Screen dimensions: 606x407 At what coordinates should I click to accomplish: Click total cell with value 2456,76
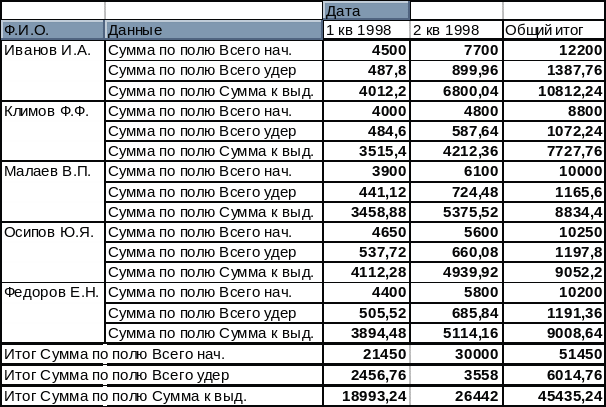pos(366,375)
